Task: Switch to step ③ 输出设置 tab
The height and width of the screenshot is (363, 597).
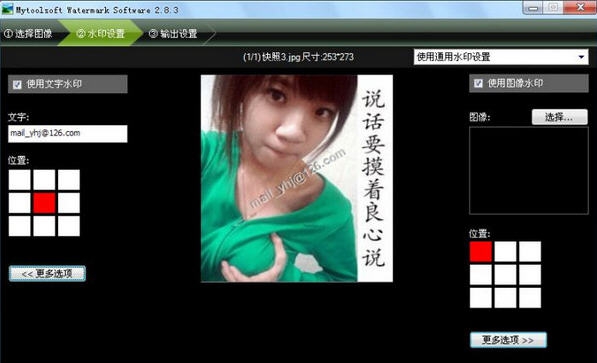Action: (x=173, y=34)
